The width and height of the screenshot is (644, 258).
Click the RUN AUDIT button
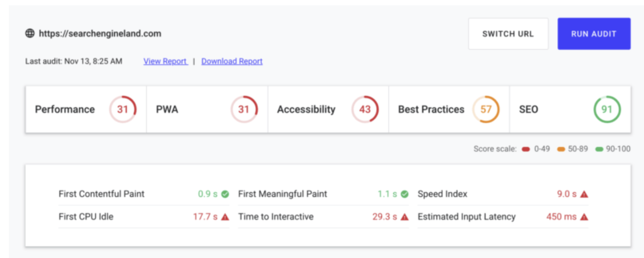pos(594,34)
